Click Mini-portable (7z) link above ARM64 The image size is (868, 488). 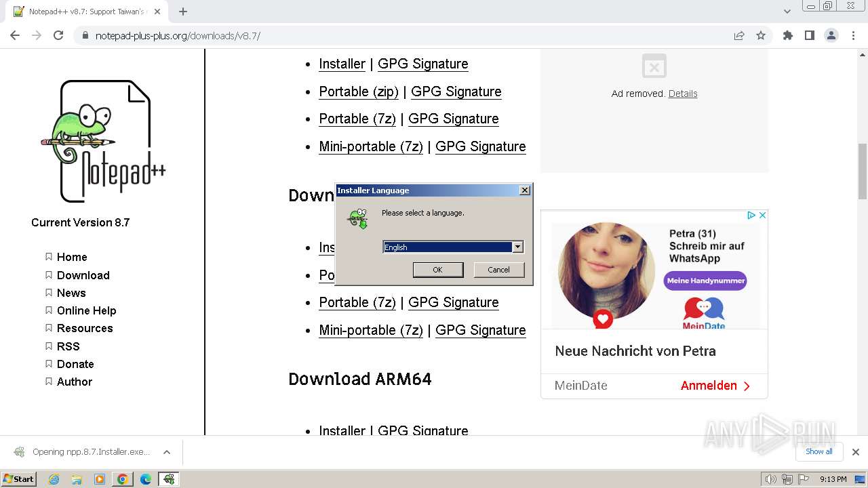[x=371, y=330]
